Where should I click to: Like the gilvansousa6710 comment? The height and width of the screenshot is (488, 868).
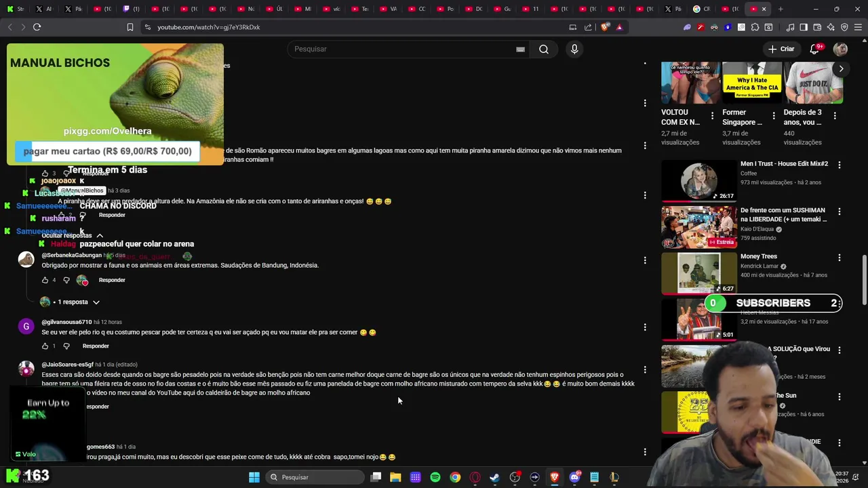(x=45, y=346)
